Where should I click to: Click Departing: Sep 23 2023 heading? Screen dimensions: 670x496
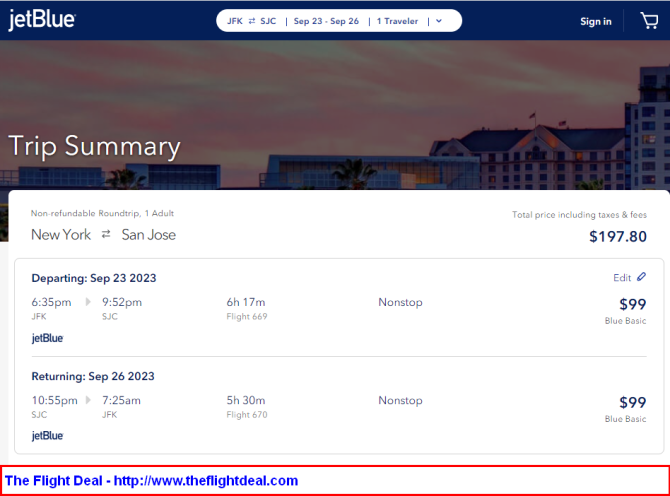coord(94,278)
